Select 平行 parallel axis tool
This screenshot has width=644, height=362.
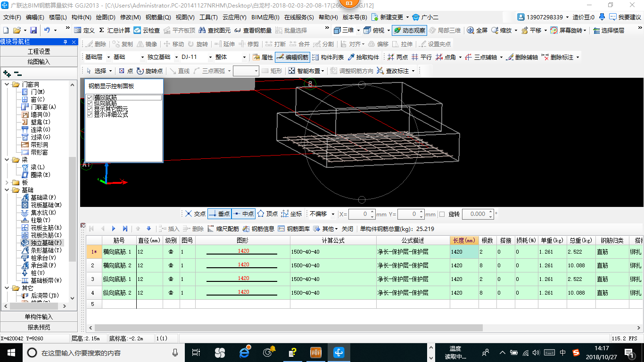[x=421, y=57]
